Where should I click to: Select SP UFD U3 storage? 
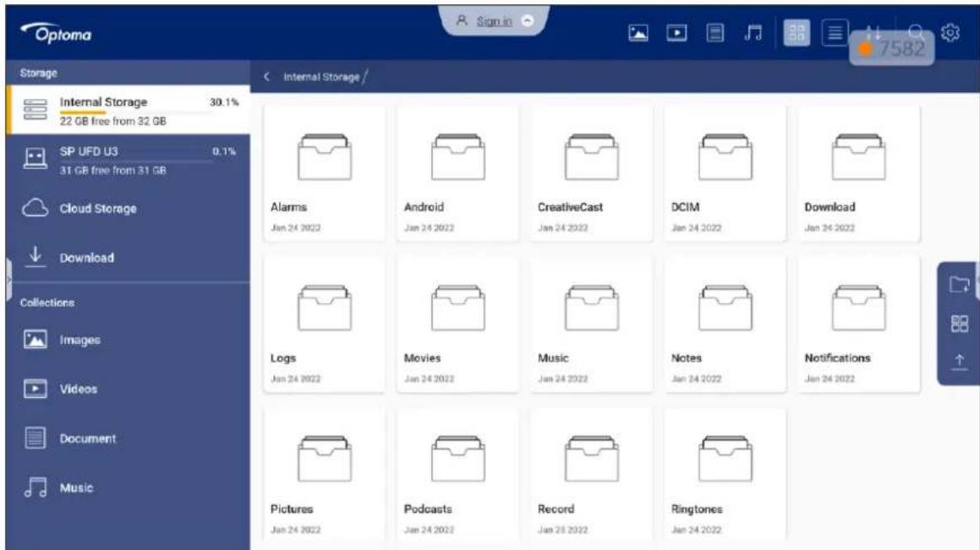129,160
